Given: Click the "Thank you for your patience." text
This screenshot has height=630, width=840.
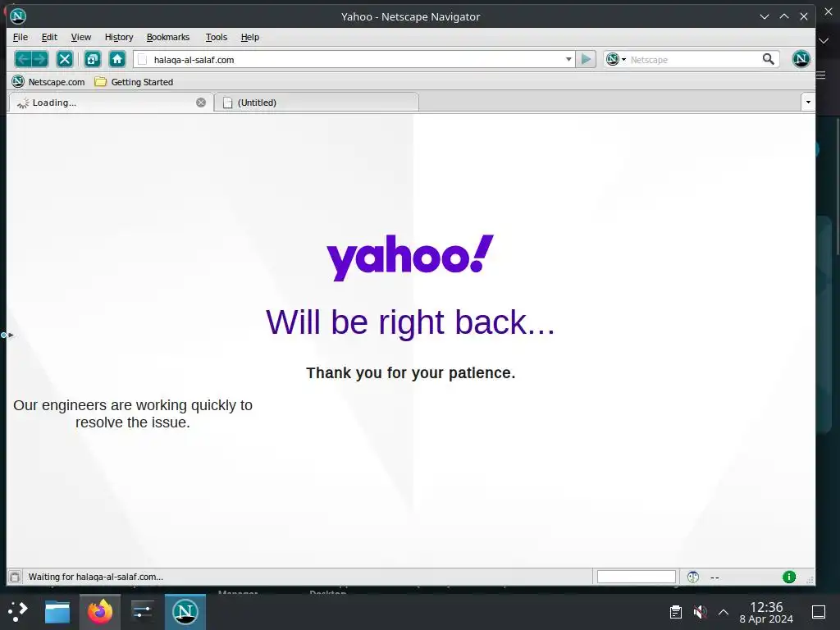Looking at the screenshot, I should (410, 373).
